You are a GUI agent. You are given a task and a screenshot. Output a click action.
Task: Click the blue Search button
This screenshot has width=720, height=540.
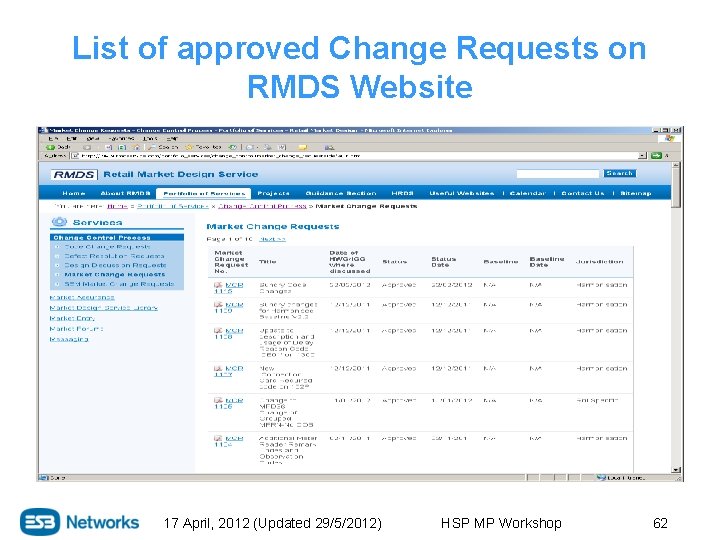(619, 174)
